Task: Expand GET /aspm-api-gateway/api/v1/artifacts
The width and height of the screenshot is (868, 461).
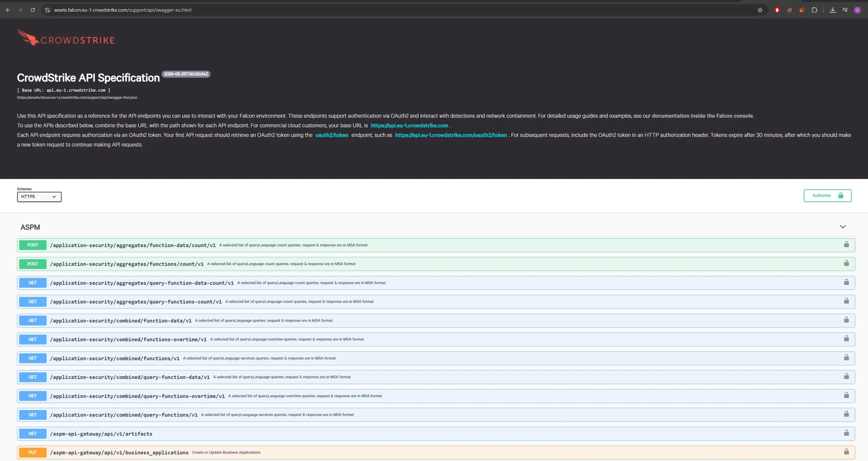Action: click(x=436, y=434)
